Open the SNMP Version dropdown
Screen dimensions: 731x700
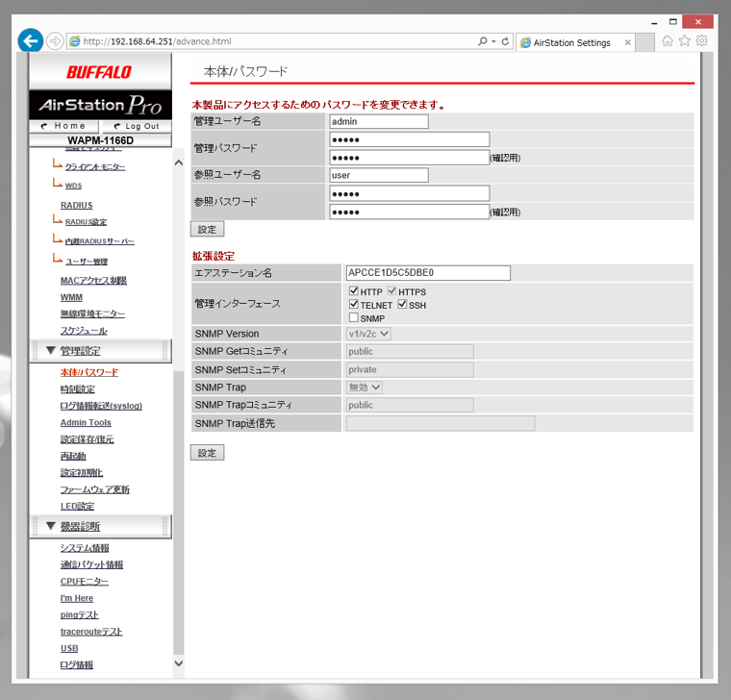click(368, 334)
